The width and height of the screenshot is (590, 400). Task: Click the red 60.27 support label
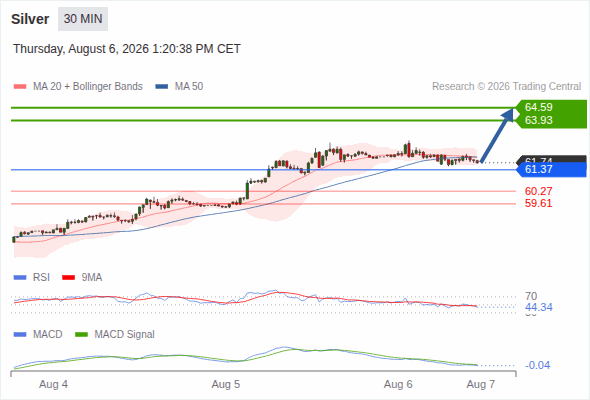tap(538, 191)
